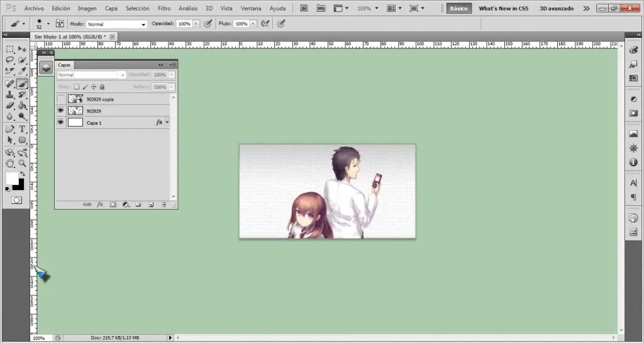This screenshot has height=343, width=644.
Task: Launch Bridge with the Br button
Action: [x=304, y=8]
